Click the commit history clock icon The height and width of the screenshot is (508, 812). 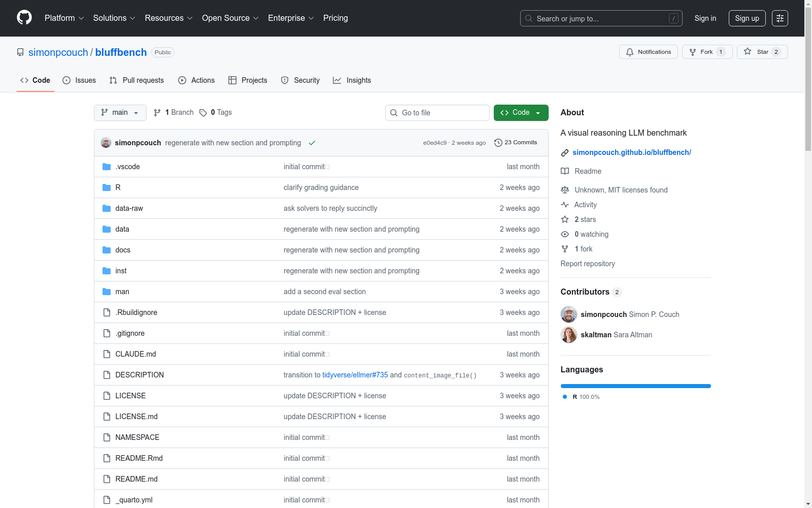498,143
